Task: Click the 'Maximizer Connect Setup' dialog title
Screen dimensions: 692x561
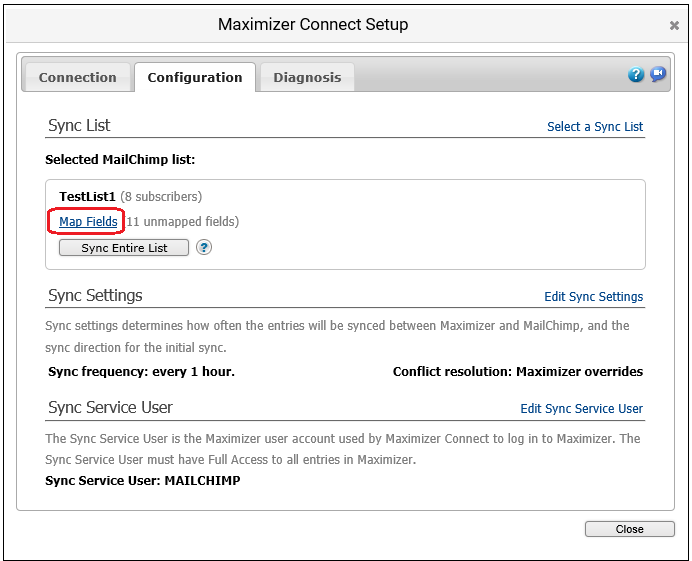Action: point(313,24)
